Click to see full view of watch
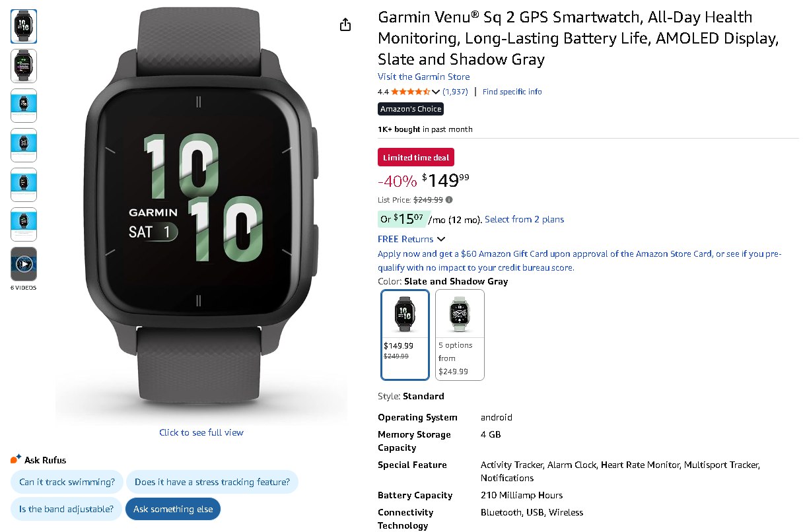This screenshot has height=532, width=803. click(x=201, y=432)
